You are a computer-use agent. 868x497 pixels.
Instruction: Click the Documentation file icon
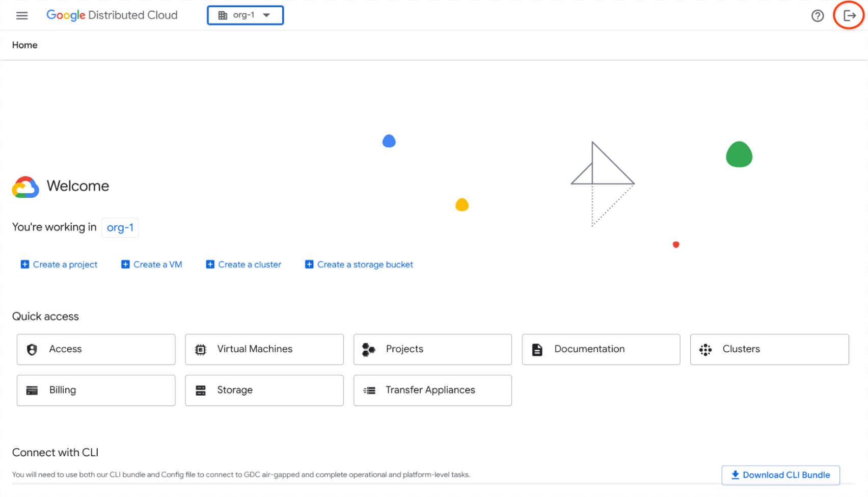(x=537, y=350)
